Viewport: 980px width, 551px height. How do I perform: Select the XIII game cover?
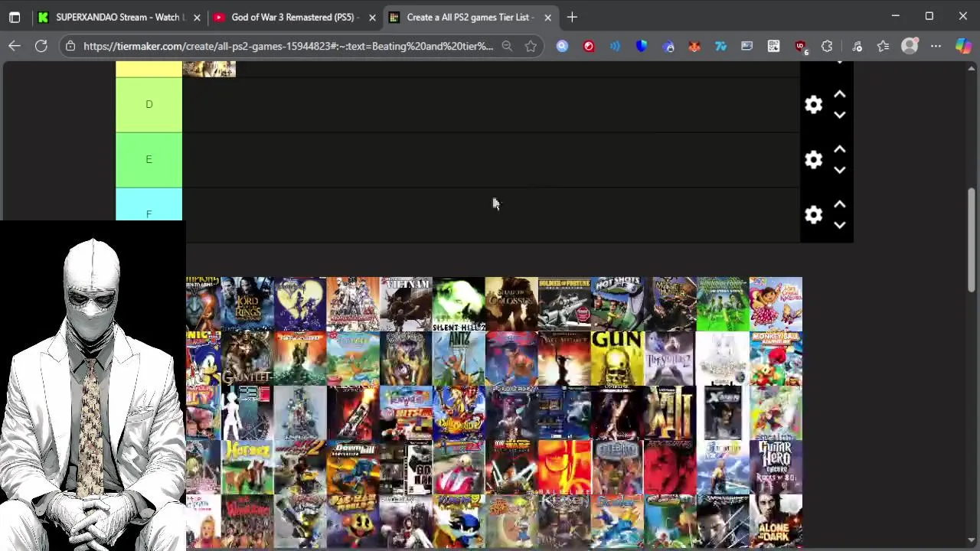tap(670, 412)
